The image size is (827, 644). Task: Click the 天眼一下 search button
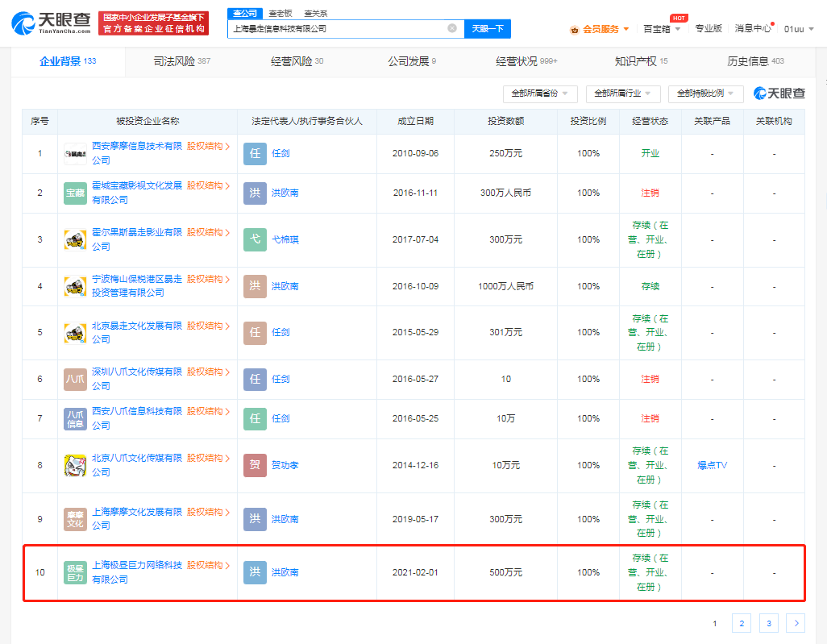[488, 28]
